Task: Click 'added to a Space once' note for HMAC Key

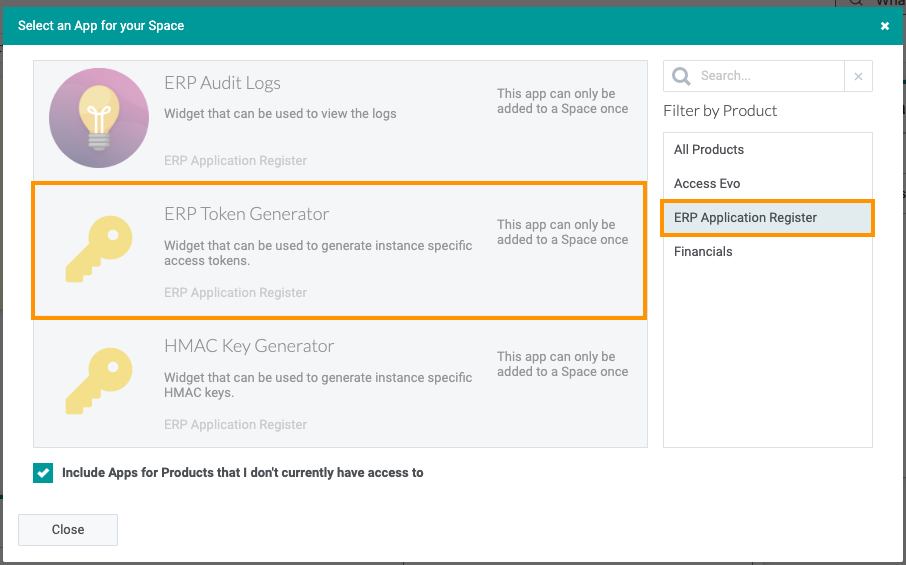Action: (x=562, y=364)
